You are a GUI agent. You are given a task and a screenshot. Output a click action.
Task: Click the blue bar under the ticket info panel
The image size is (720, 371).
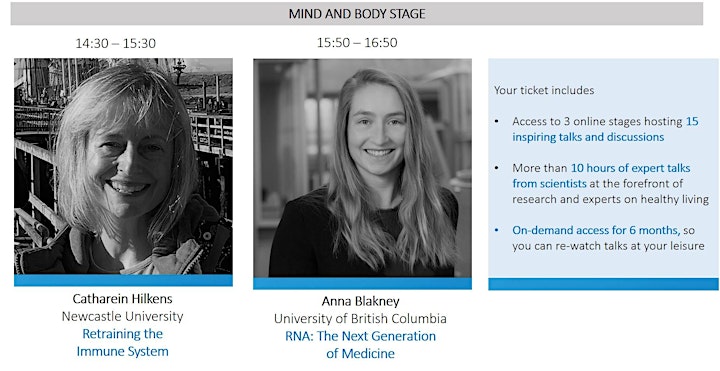(x=603, y=284)
